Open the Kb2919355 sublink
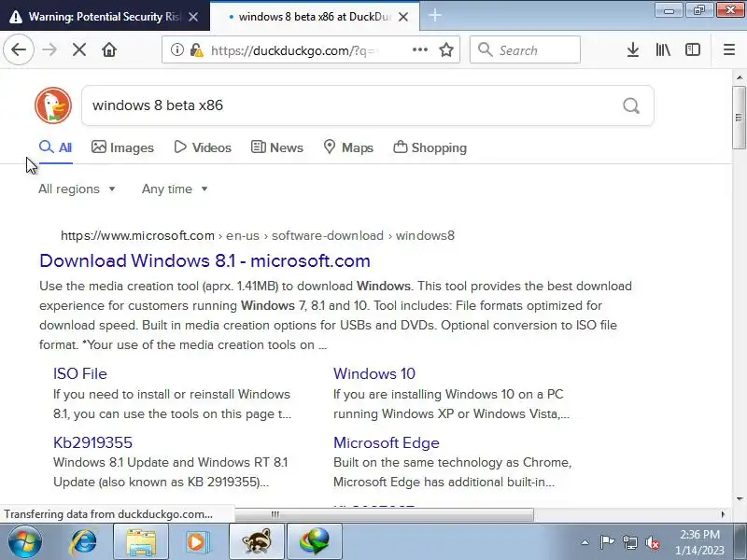The width and height of the screenshot is (747, 560). 92,442
